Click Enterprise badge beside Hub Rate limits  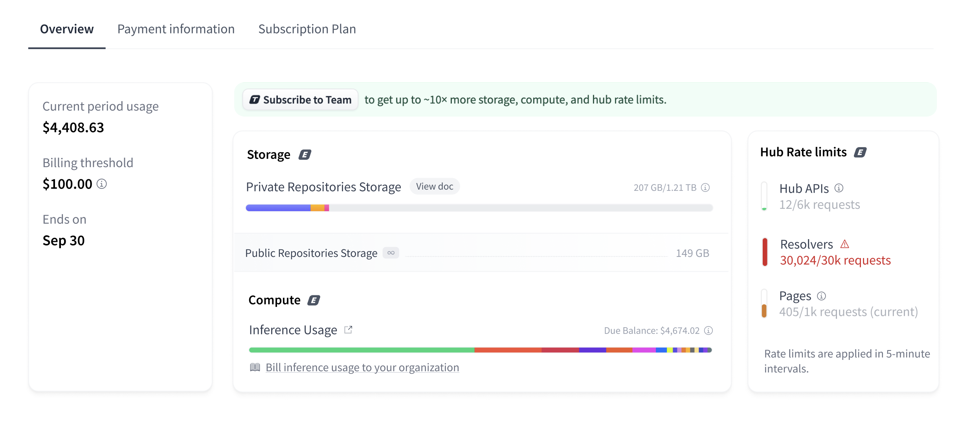[861, 153]
